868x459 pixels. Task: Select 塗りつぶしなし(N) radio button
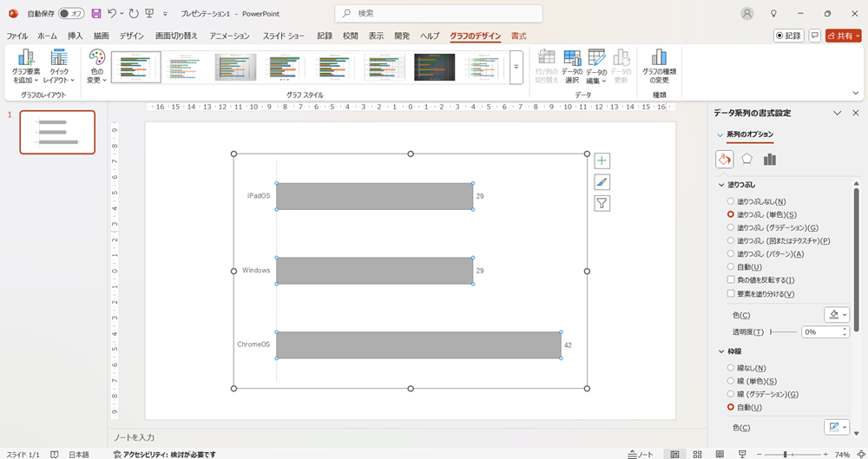(731, 201)
